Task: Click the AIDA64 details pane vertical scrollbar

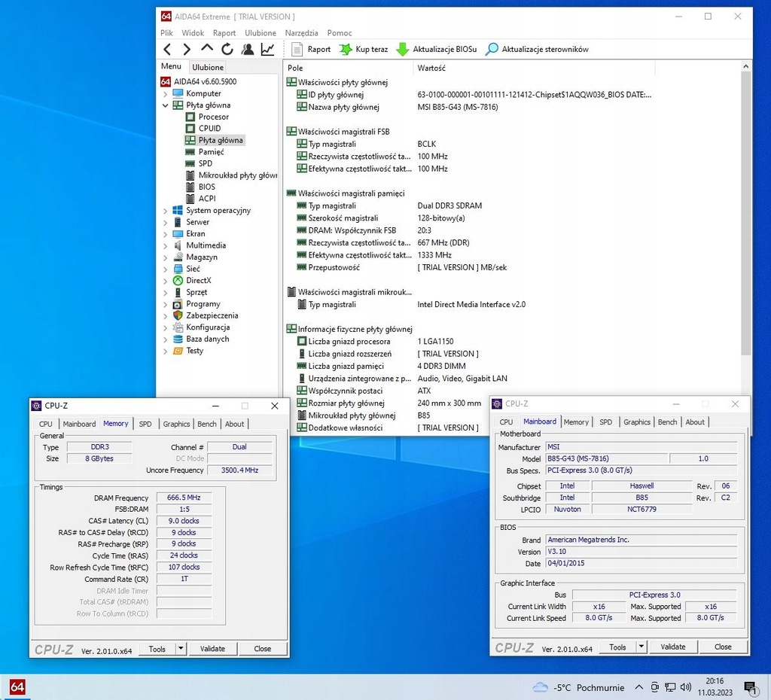Action: [x=746, y=211]
